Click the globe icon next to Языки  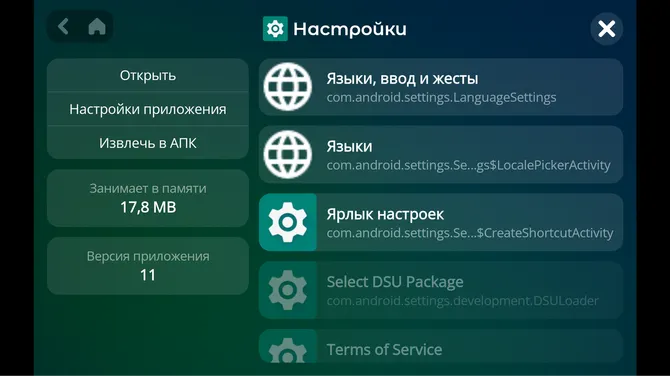coord(288,154)
